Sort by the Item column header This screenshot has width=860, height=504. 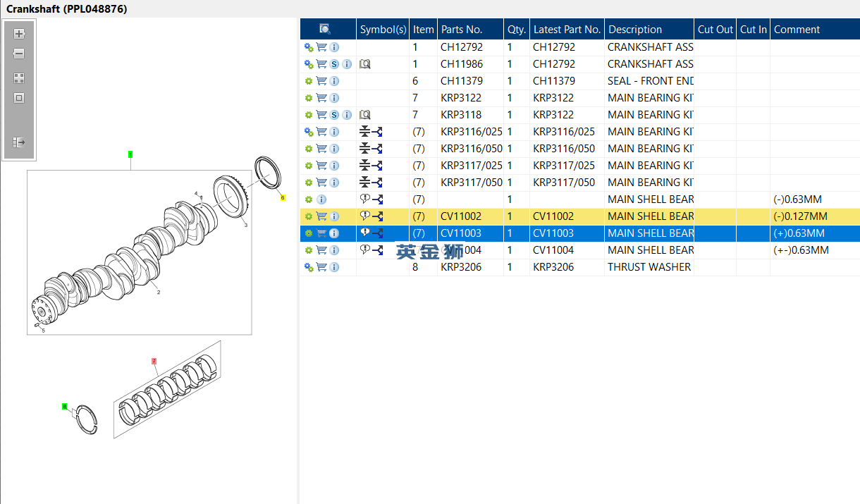(424, 30)
